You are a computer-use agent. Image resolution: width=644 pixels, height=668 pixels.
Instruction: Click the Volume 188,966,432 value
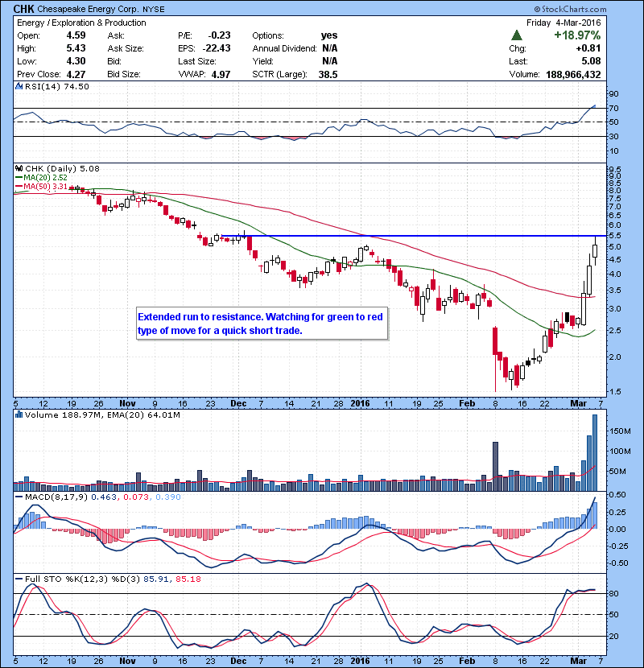tap(573, 75)
